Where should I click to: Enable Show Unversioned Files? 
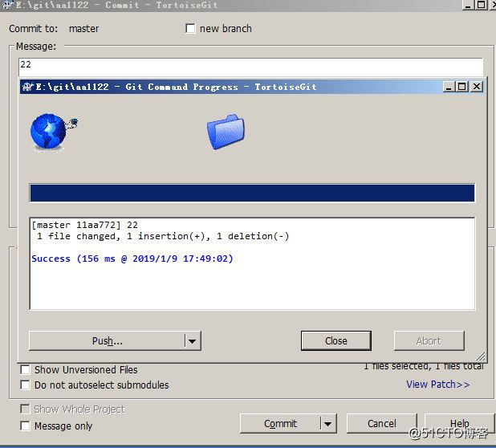tap(25, 369)
